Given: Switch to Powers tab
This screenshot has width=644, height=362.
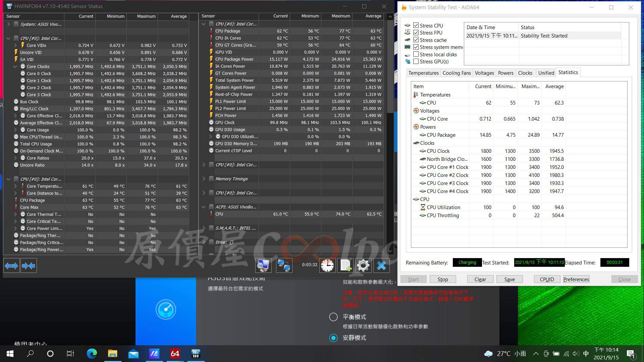Looking at the screenshot, I should (505, 73).
